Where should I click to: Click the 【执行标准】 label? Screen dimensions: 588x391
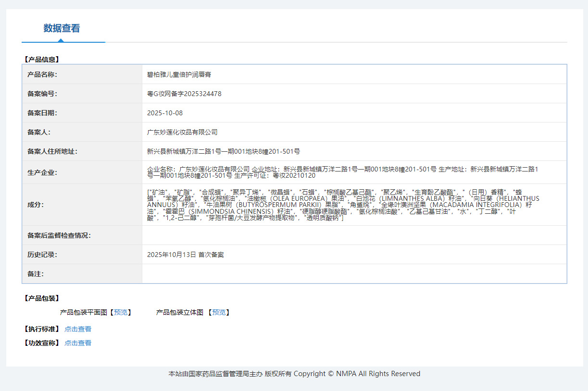click(x=41, y=329)
